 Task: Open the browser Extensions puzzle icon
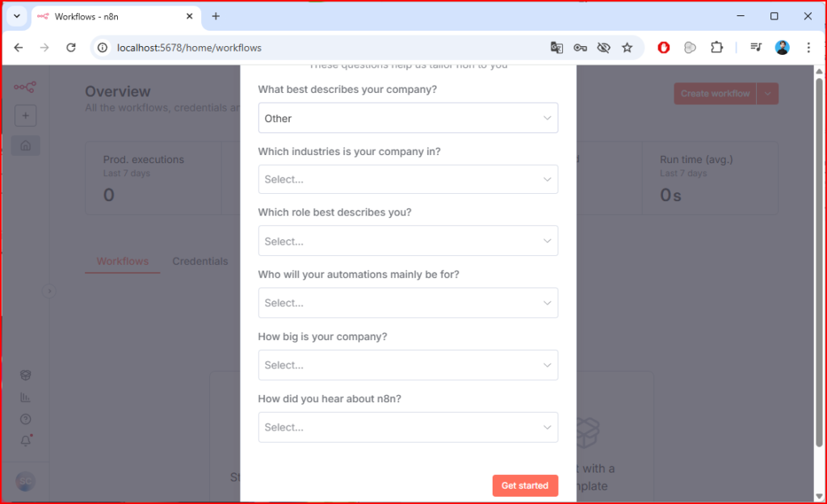pyautogui.click(x=716, y=48)
